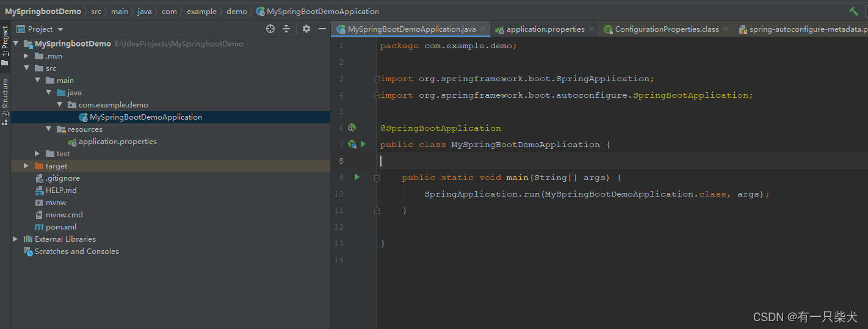Collapse the resources folder
This screenshot has height=329, width=868.
click(48, 129)
